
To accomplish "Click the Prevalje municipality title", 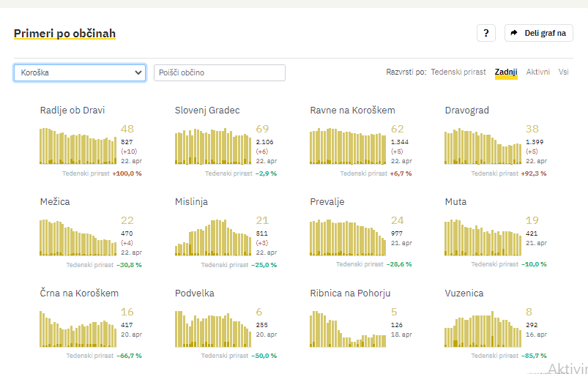I will click(327, 201).
